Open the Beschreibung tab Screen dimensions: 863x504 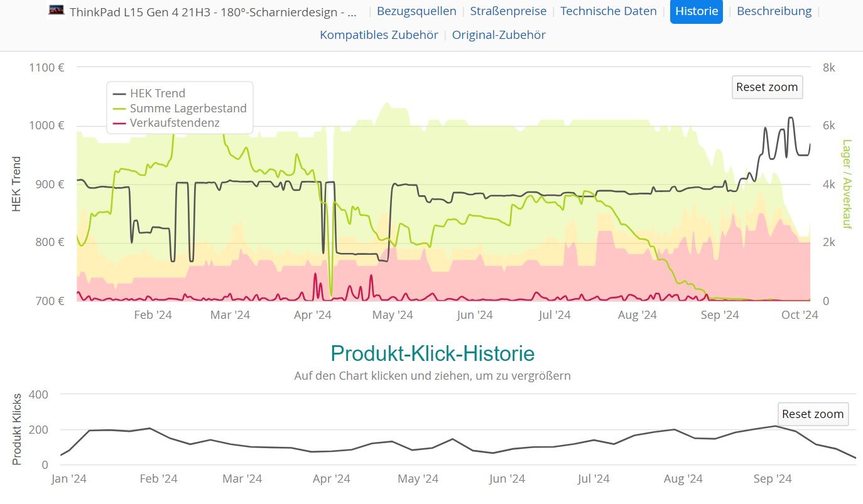(774, 11)
